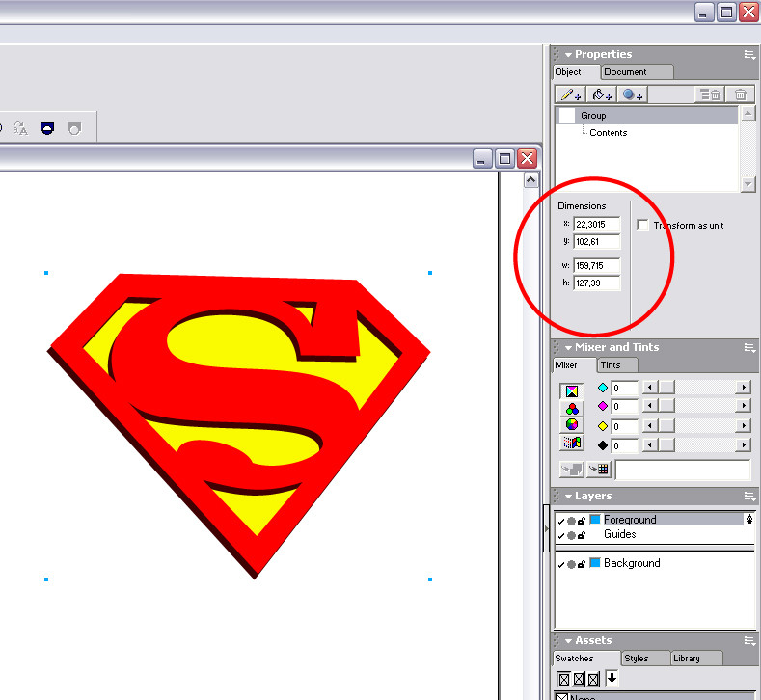Open Assets panel options menu

749,640
